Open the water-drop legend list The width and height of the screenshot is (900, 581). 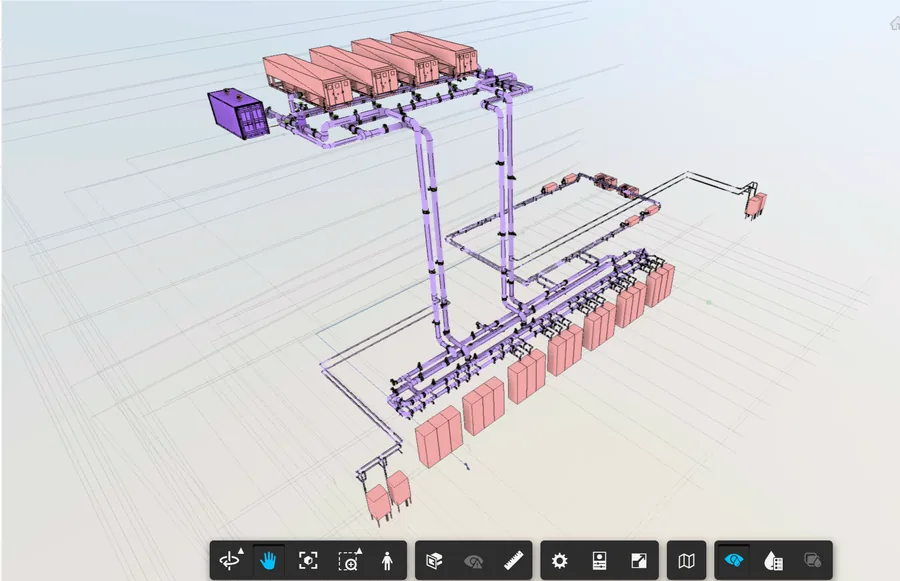[x=773, y=560]
